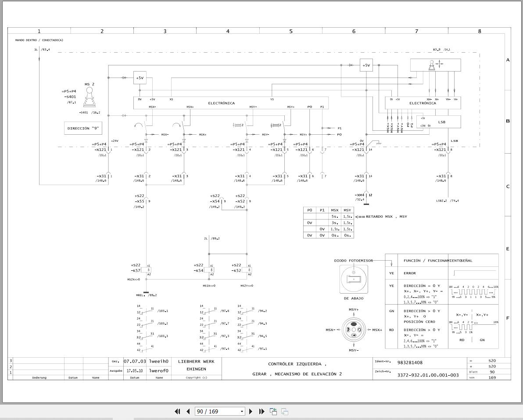The width and height of the screenshot is (523, 420).
Task: Click the name lweeih0
Action: click(159, 361)
